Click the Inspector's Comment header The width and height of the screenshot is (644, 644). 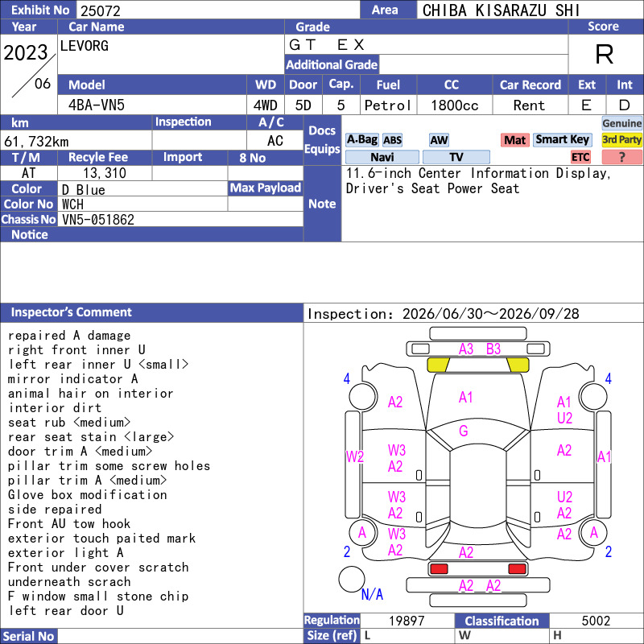[x=151, y=312]
